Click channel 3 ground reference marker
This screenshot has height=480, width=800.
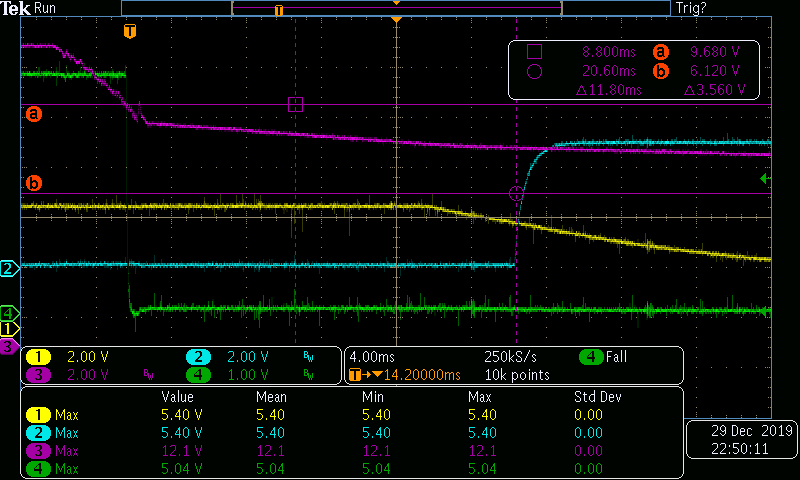(8, 347)
